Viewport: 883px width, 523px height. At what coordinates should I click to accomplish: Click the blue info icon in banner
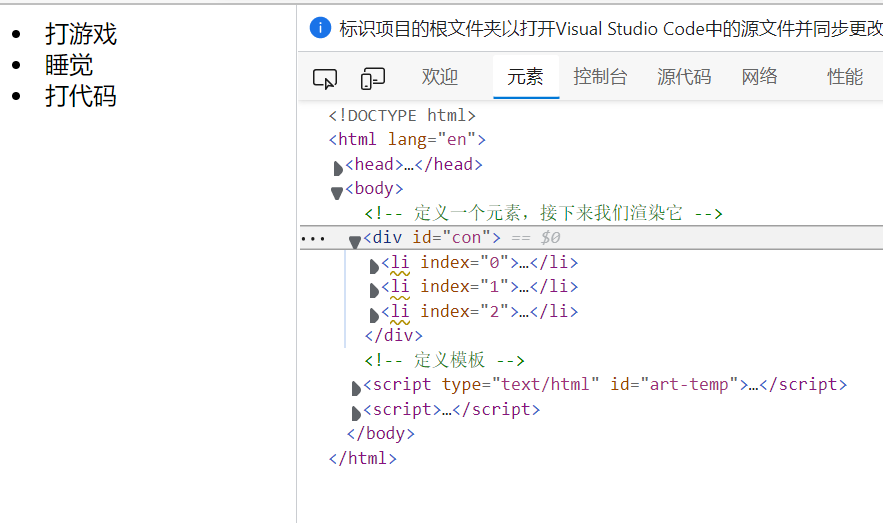[320, 28]
